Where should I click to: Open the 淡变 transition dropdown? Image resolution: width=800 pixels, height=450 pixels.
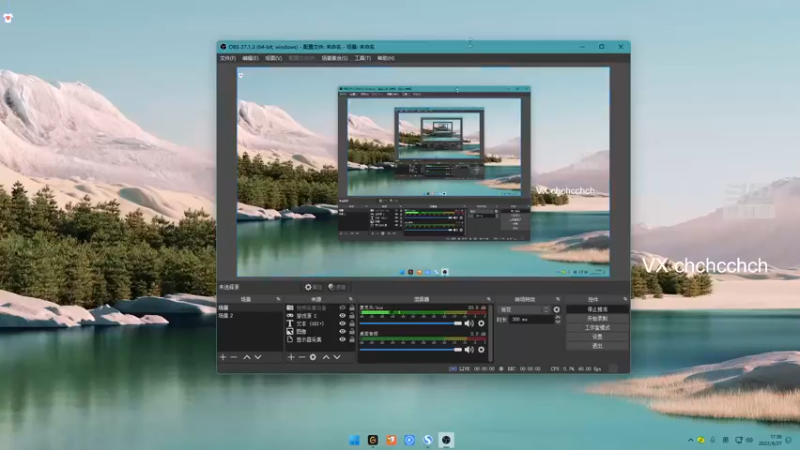[524, 310]
